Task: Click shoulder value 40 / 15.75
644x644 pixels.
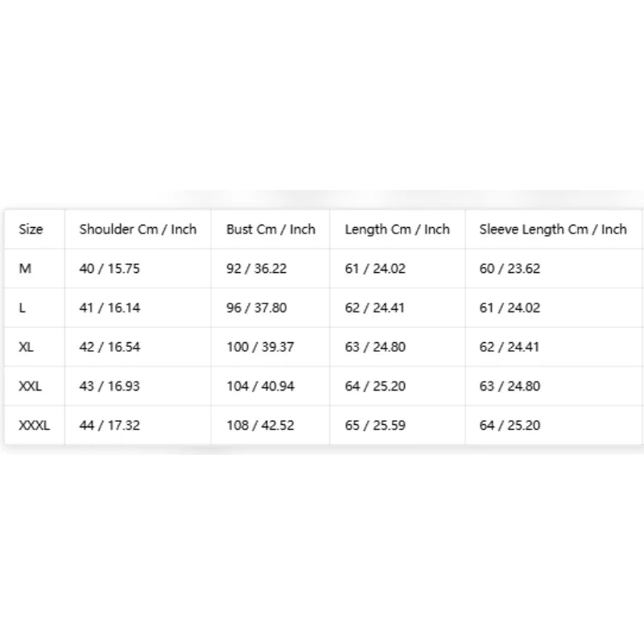Action: 109,269
